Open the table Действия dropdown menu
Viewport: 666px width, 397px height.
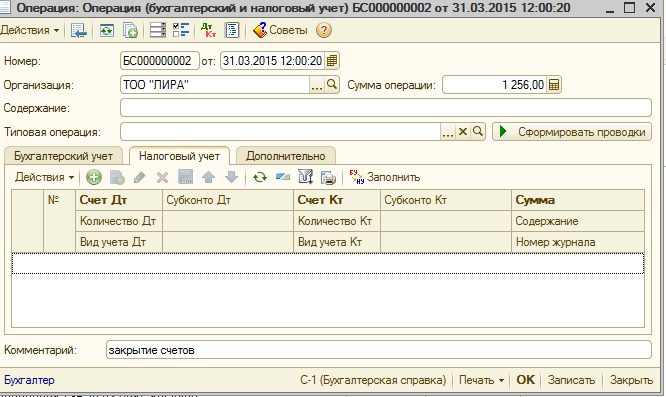[x=45, y=177]
